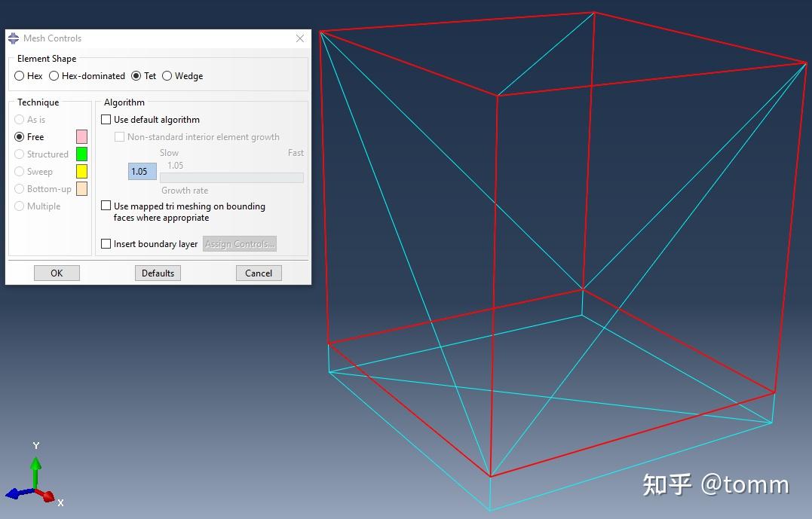Restore settings using the Defaults button
Image resolution: width=812 pixels, height=519 pixels.
point(157,273)
